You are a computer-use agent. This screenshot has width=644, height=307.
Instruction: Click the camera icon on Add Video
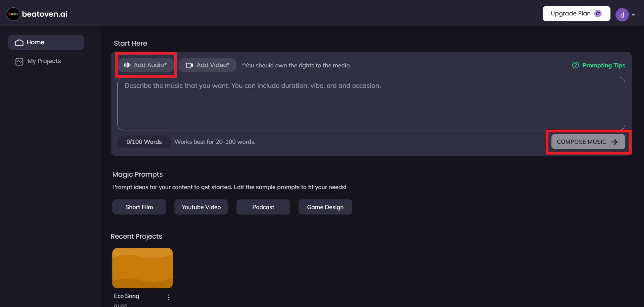[x=190, y=65]
